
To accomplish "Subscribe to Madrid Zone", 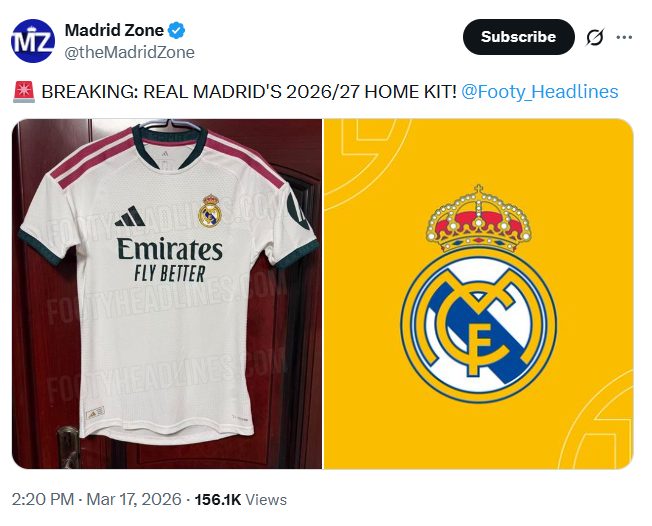I will [x=519, y=37].
